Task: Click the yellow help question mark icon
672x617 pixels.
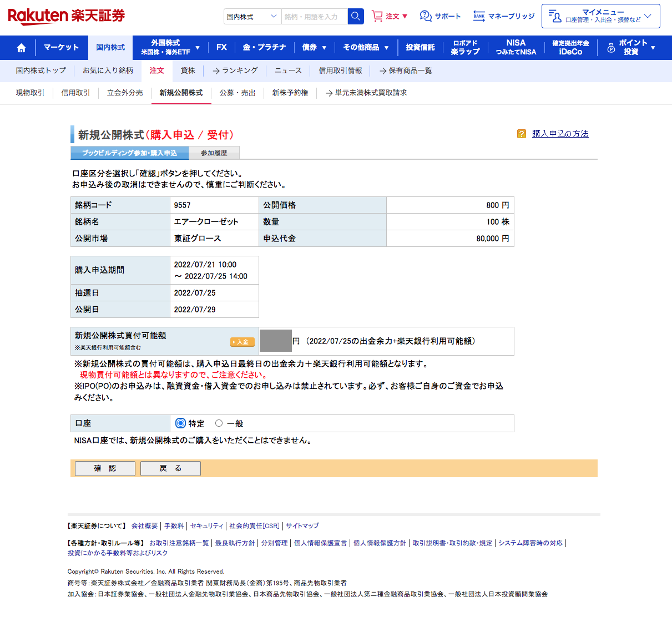Action: point(521,134)
